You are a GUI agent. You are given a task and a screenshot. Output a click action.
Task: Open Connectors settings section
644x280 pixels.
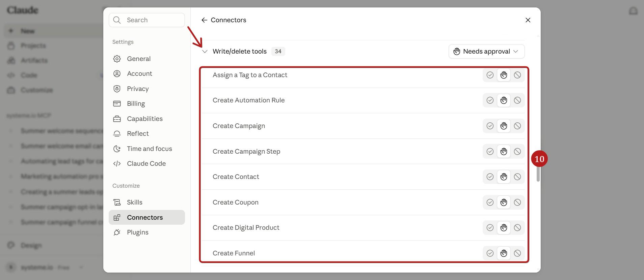(x=147, y=217)
